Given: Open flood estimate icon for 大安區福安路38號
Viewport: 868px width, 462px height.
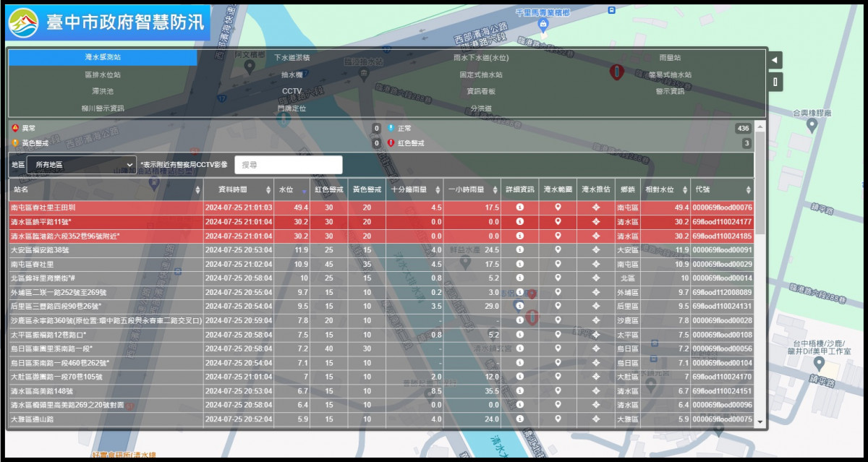Looking at the screenshot, I should pyautogui.click(x=596, y=249).
